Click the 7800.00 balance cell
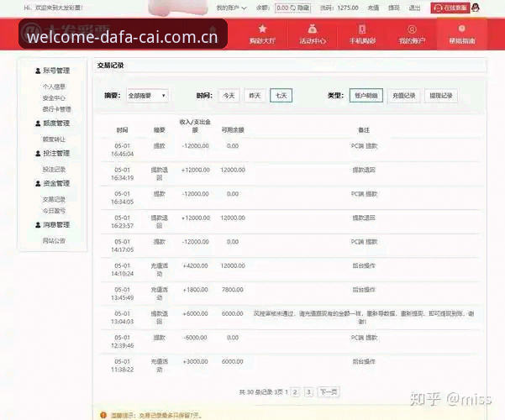Screen dimensions: 505x420 [233, 290]
